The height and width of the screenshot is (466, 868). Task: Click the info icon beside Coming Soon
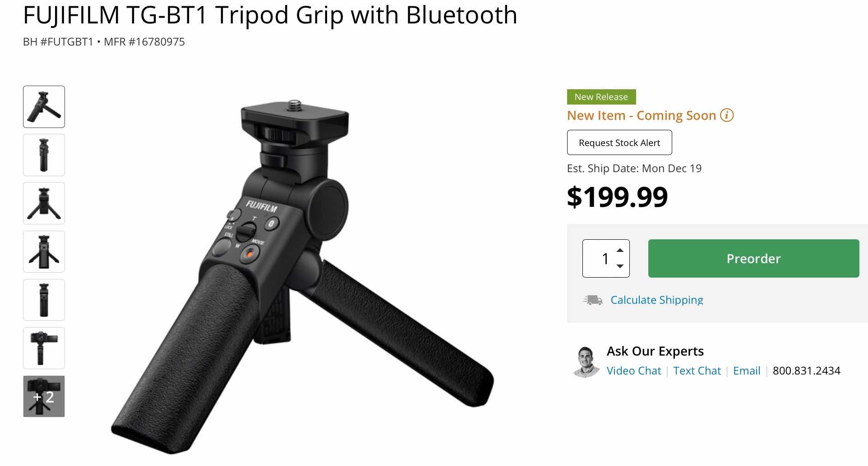point(727,115)
